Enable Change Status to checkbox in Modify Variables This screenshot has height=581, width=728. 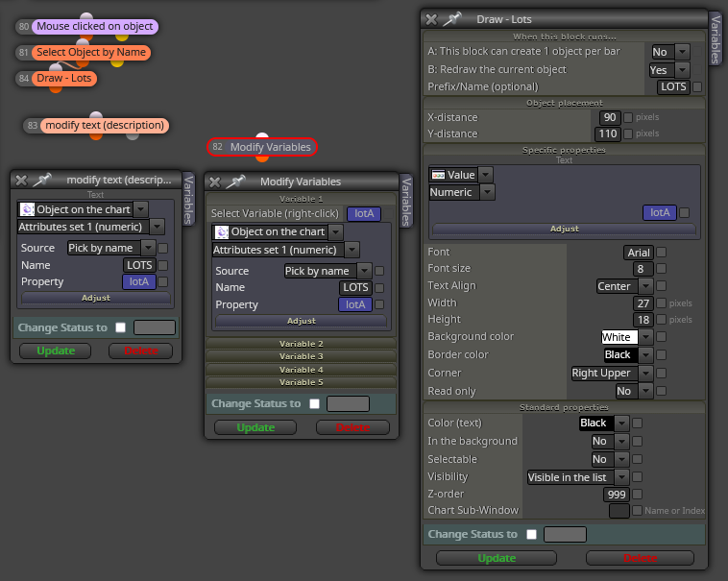(314, 403)
